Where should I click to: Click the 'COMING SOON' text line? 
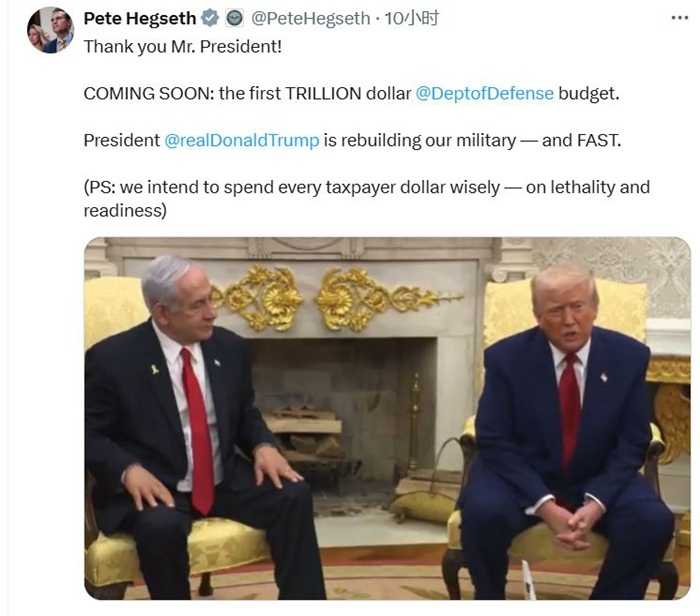coord(351,94)
